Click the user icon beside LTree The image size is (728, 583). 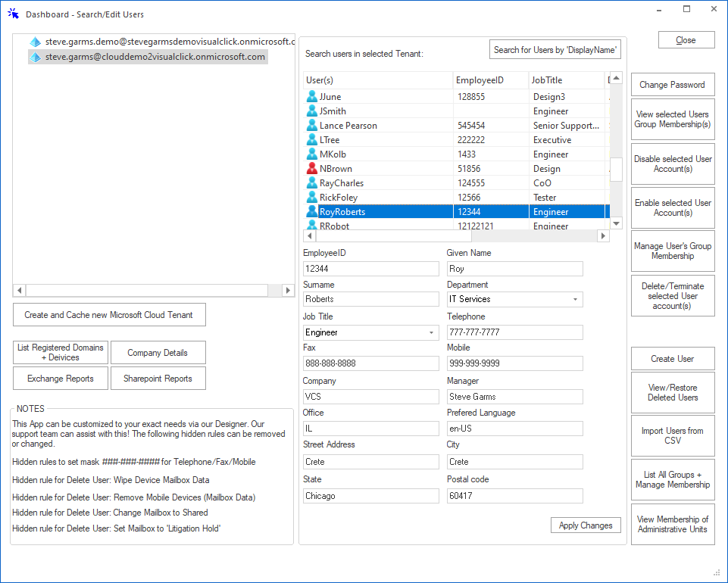click(x=312, y=139)
